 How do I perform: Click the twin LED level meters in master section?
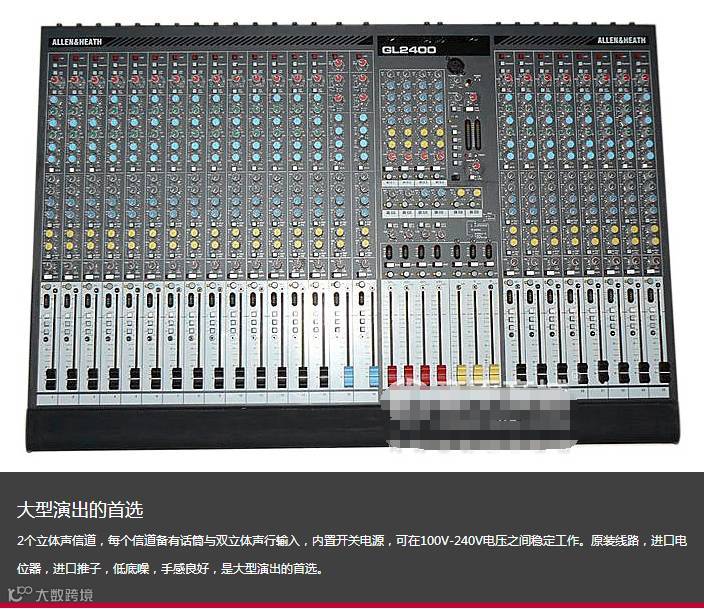tap(472, 135)
